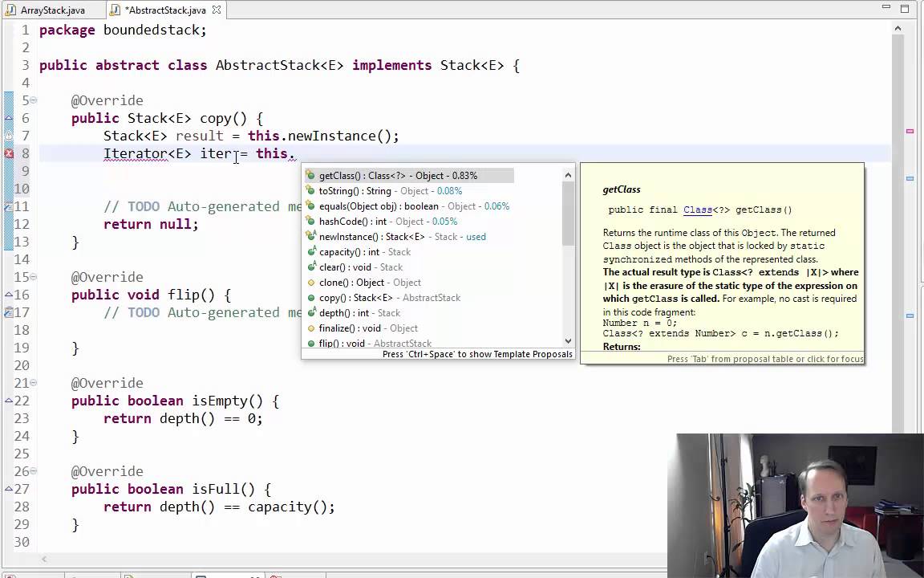The image size is (924, 578).
Task: Click the upper blue overview ruler marker
Action: coord(910,177)
